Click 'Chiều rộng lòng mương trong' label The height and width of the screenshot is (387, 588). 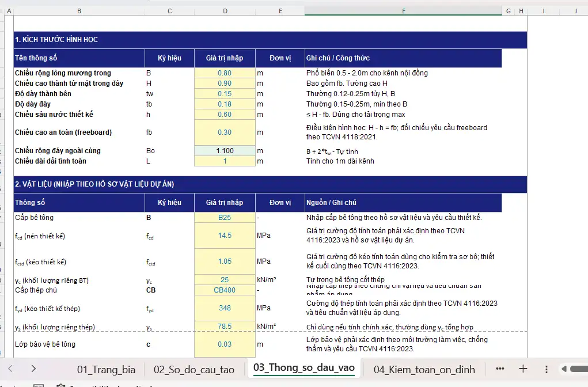pos(63,73)
